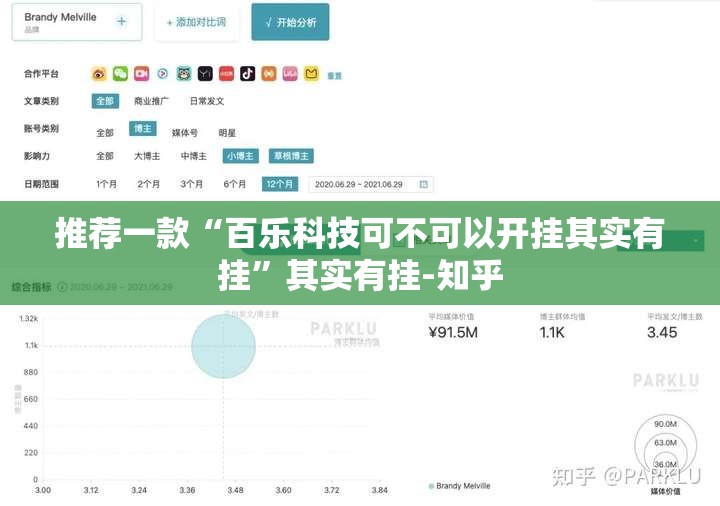Select the yellow platform icon at row end

pyautogui.click(x=311, y=74)
